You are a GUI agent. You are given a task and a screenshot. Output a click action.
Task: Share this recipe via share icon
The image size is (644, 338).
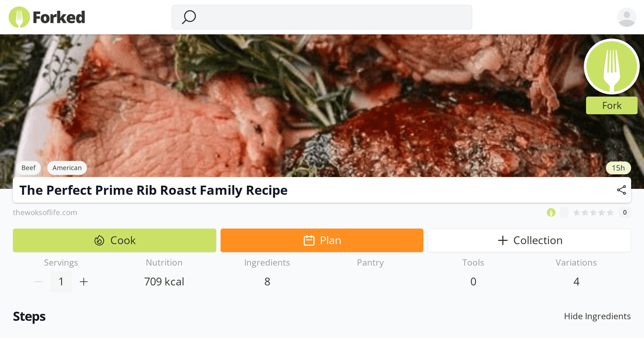(x=621, y=190)
